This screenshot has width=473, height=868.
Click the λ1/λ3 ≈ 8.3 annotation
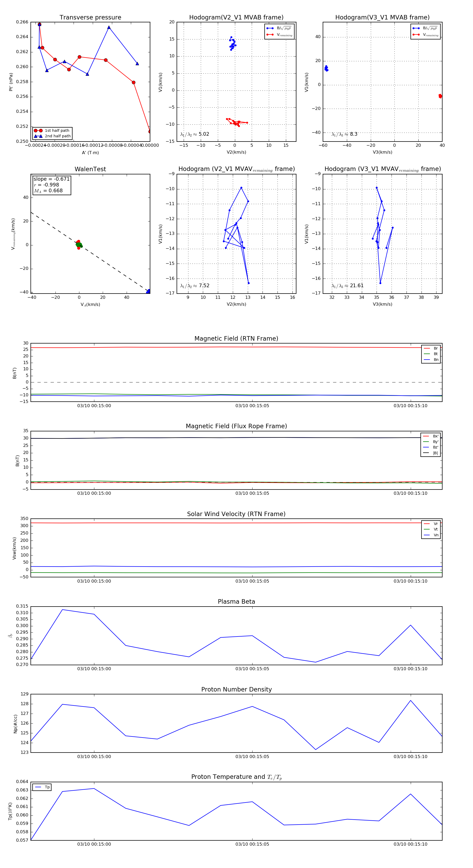pos(345,134)
